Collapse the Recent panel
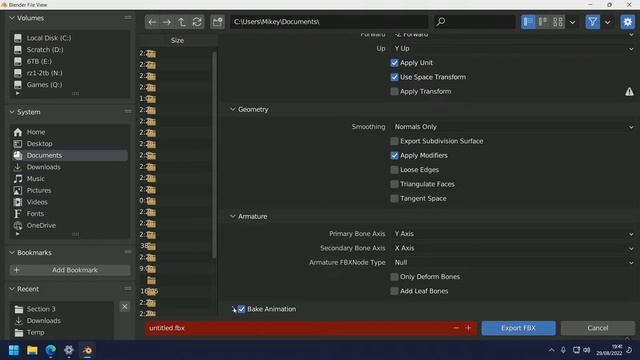 click(x=12, y=289)
